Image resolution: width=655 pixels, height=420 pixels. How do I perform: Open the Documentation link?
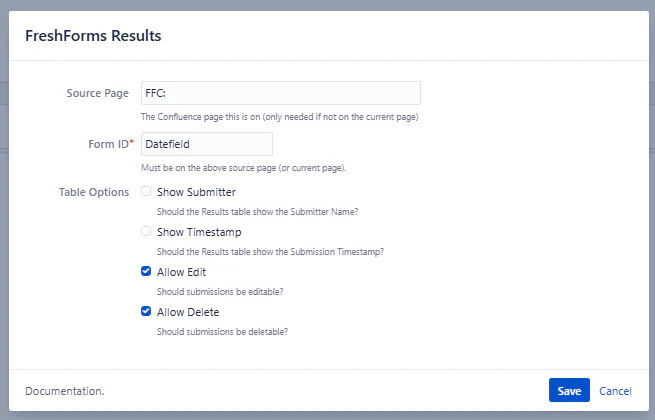(x=64, y=391)
